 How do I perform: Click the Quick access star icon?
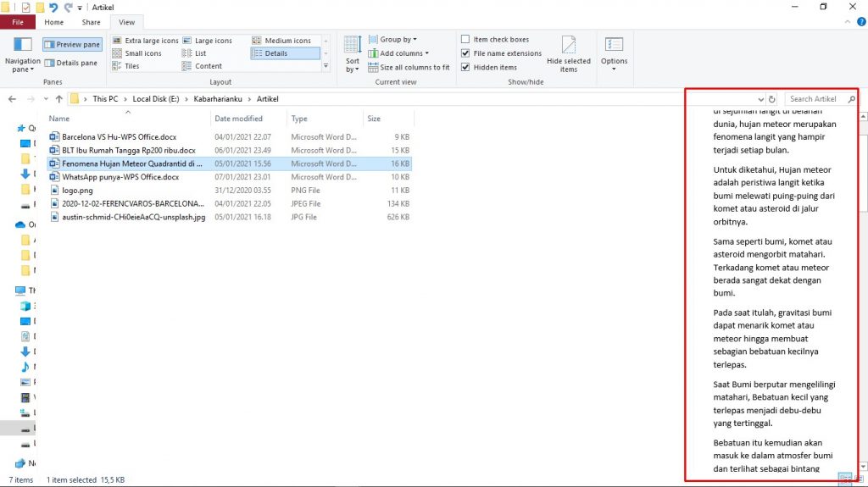(x=21, y=128)
